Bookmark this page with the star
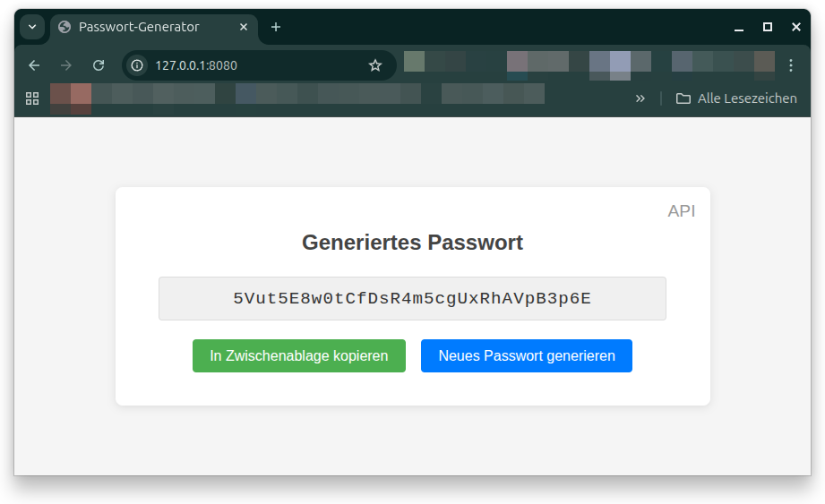 [x=375, y=65]
